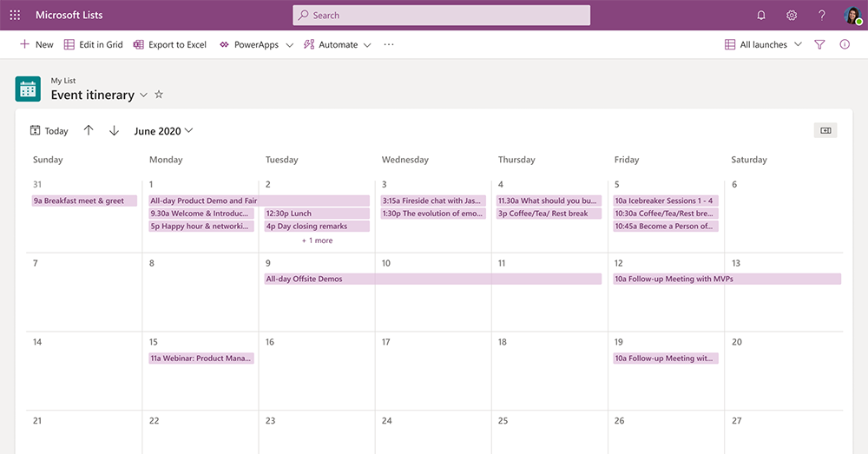Open 4p Day closing remarks event
This screenshot has height=454, width=868.
pos(317,226)
